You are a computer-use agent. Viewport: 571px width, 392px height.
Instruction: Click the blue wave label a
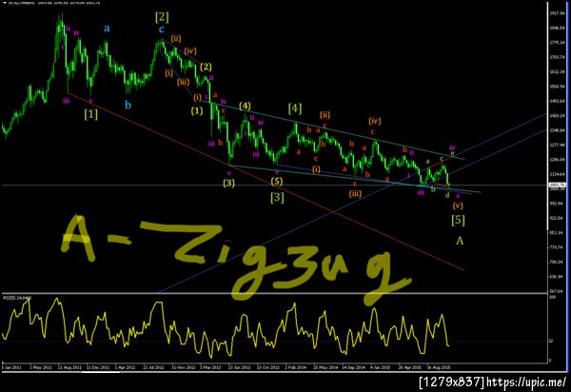(x=107, y=29)
